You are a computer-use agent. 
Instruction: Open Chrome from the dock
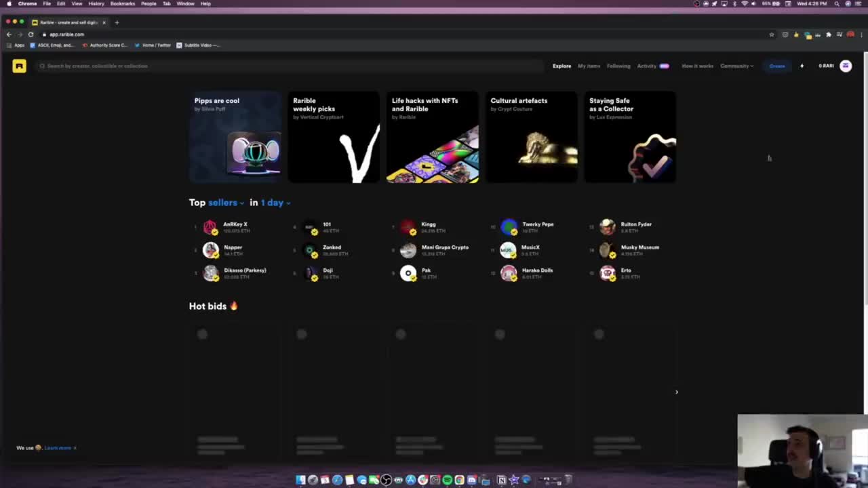click(459, 480)
